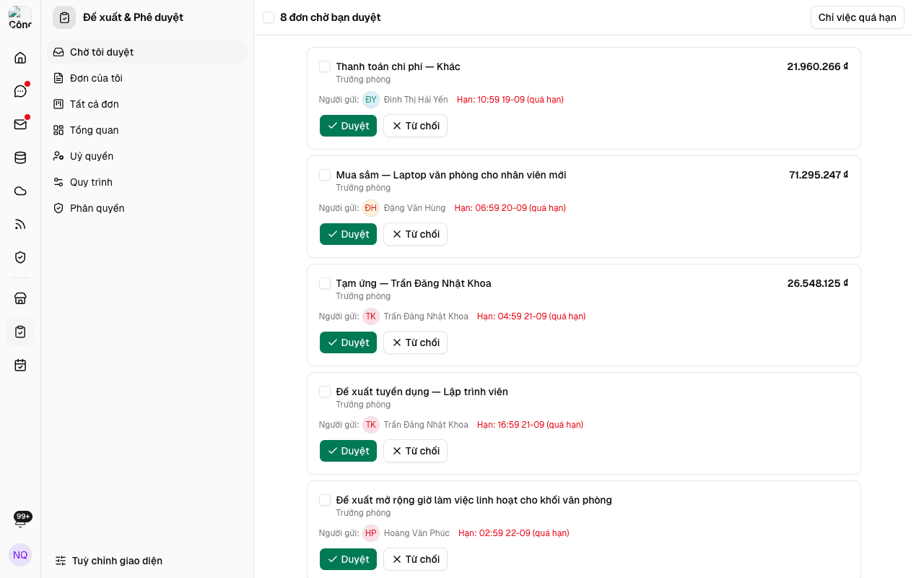
Task: Open the cloud storage icon
Action: tap(20, 191)
